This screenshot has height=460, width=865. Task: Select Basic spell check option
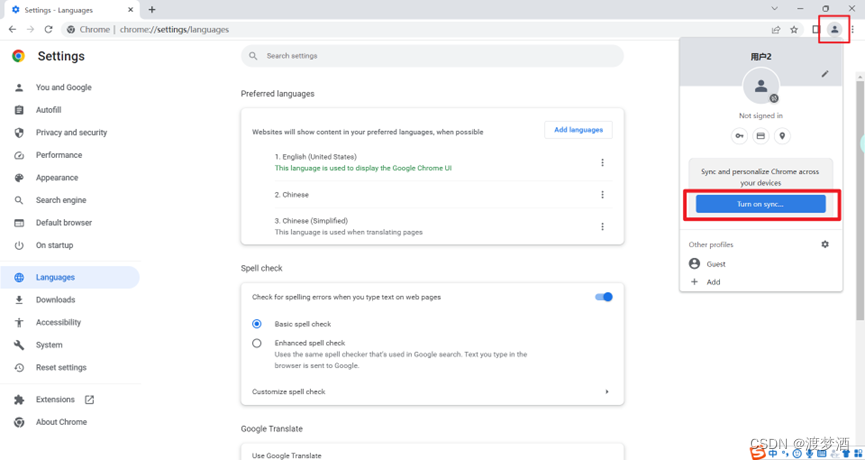[x=257, y=324]
